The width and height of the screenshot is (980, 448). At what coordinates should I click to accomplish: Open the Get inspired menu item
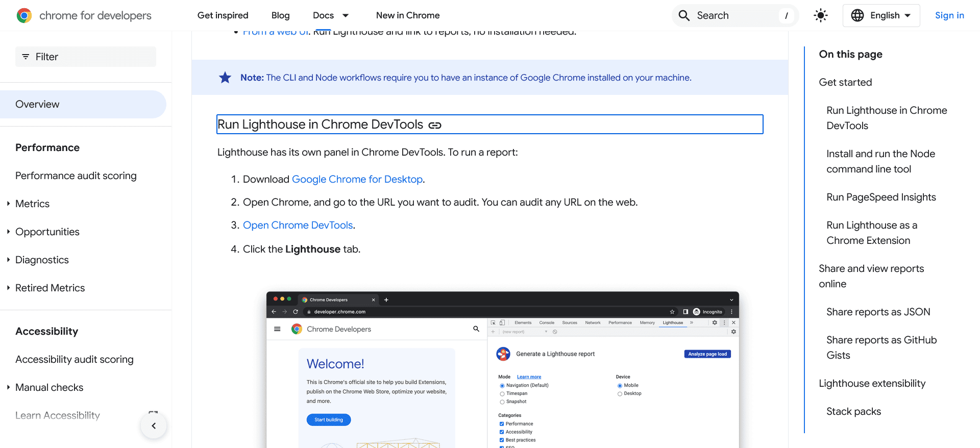(x=223, y=15)
